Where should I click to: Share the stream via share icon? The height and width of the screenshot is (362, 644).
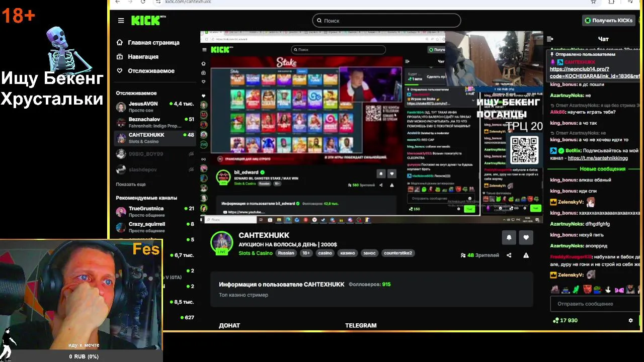coord(509,255)
